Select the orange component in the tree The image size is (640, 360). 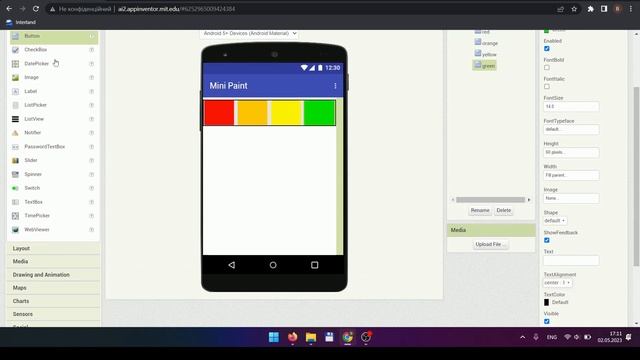click(x=486, y=43)
